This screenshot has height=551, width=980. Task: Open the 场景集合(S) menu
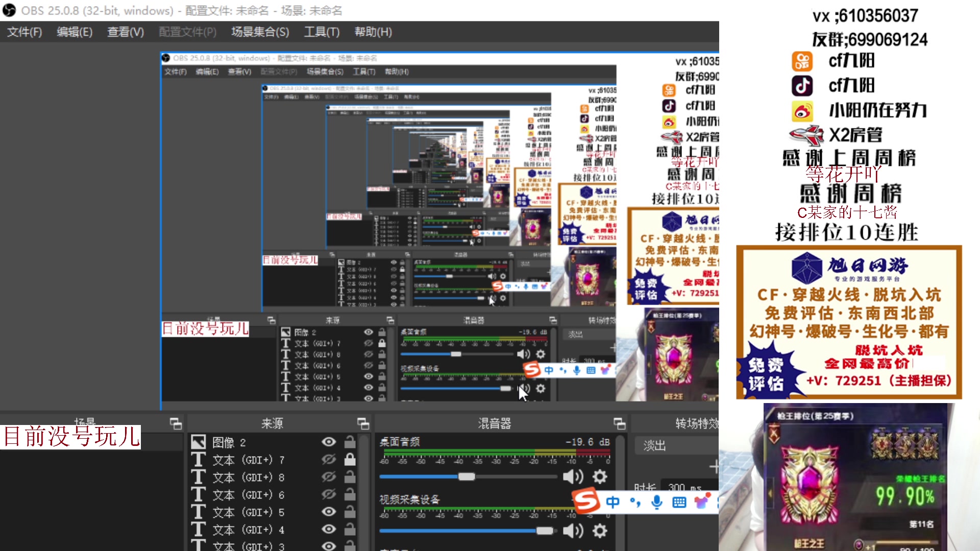260,32
